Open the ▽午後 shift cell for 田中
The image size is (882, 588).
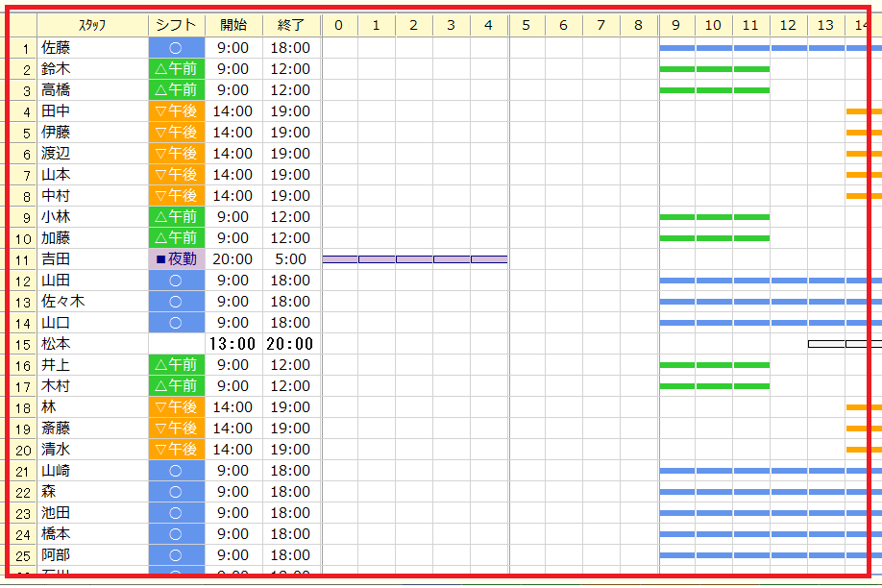(177, 111)
